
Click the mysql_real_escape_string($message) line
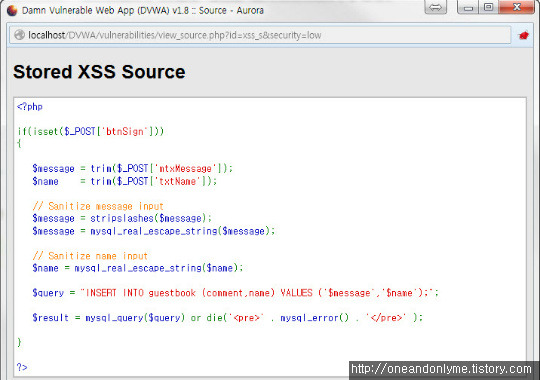click(x=154, y=231)
